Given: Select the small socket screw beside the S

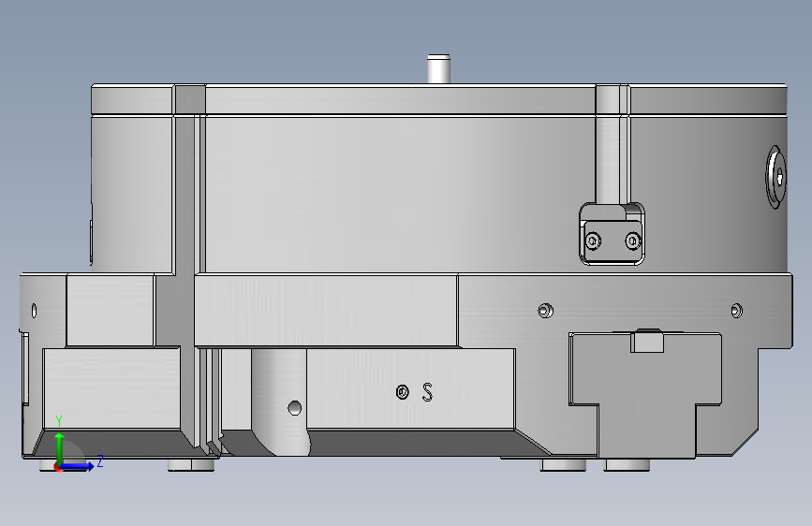Looking at the screenshot, I should (403, 392).
